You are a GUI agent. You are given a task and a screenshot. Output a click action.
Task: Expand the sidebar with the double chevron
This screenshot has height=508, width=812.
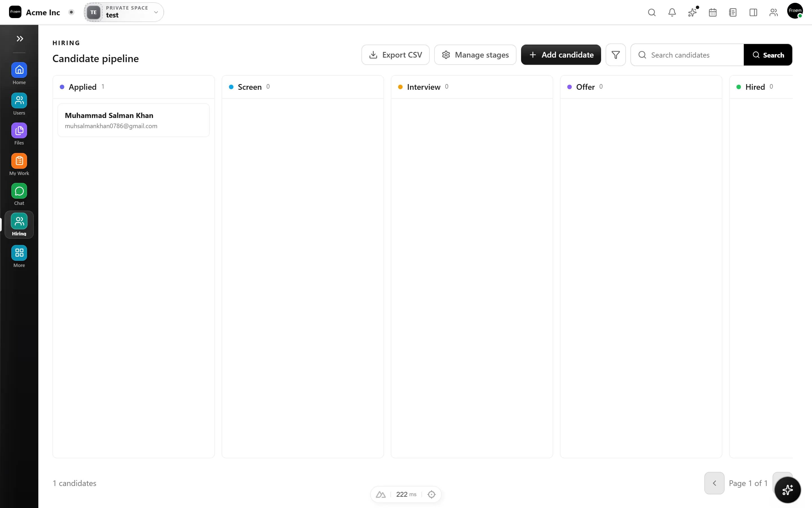tap(20, 39)
